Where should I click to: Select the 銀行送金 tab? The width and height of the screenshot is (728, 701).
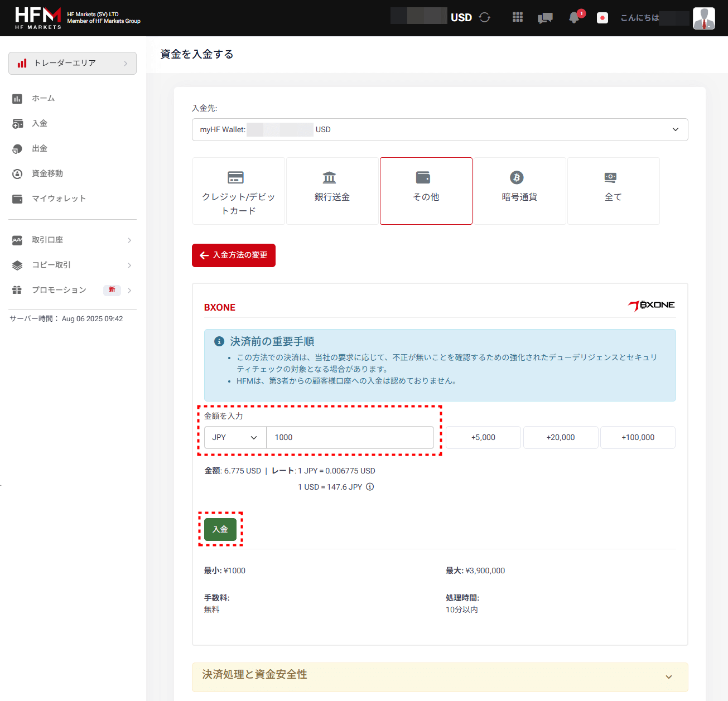tap(332, 191)
